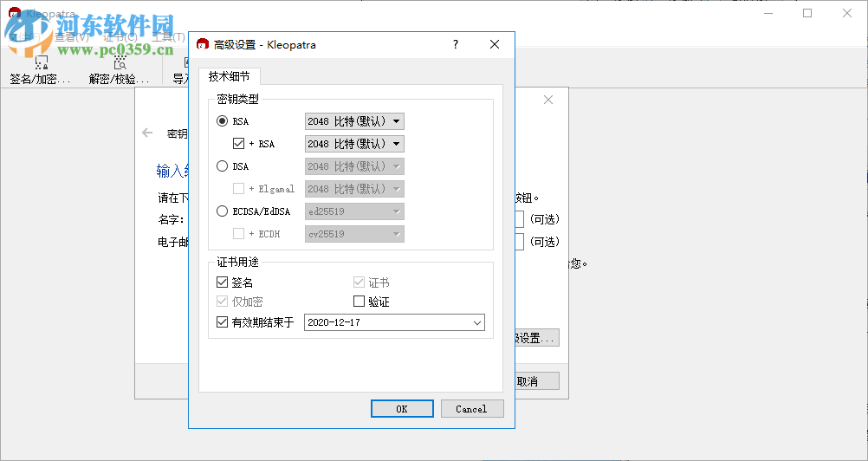Open the Elgamal key size dropdown

pyautogui.click(x=354, y=189)
